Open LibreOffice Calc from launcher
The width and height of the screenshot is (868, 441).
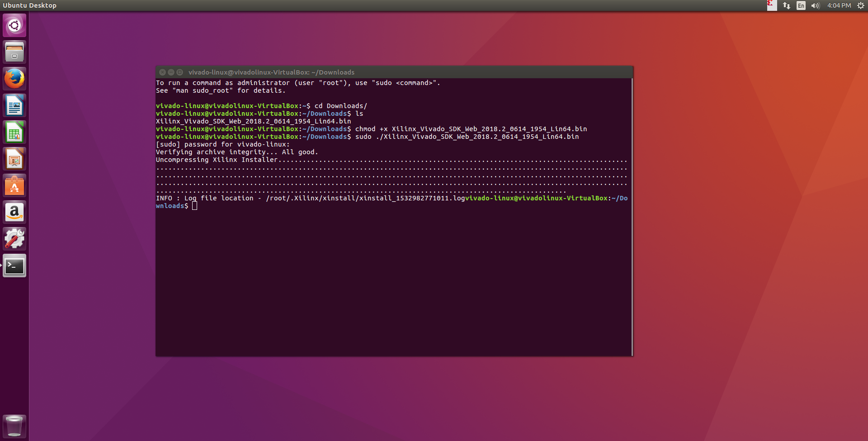(14, 132)
